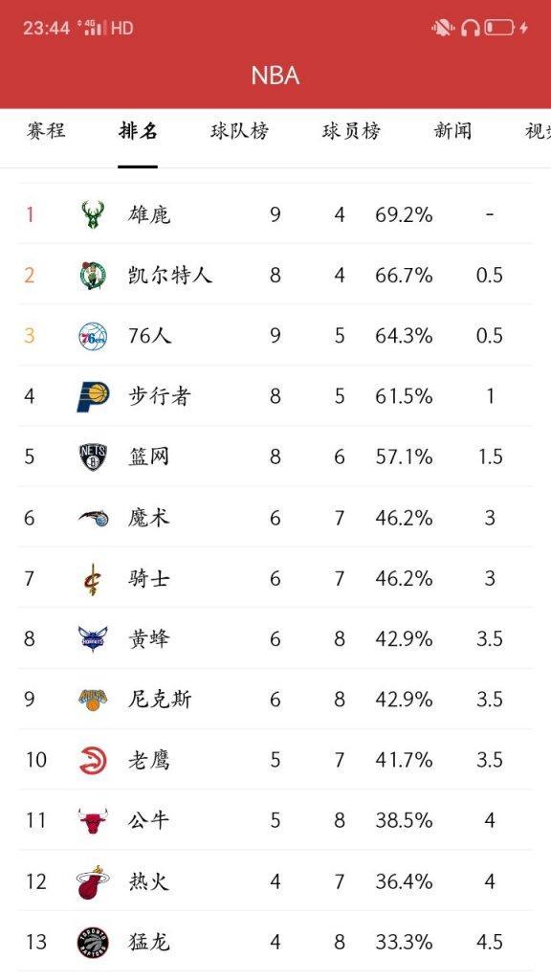Viewport: 551px width, 980px height.
Task: Click the team name 凯尔特人
Action: [x=167, y=274]
